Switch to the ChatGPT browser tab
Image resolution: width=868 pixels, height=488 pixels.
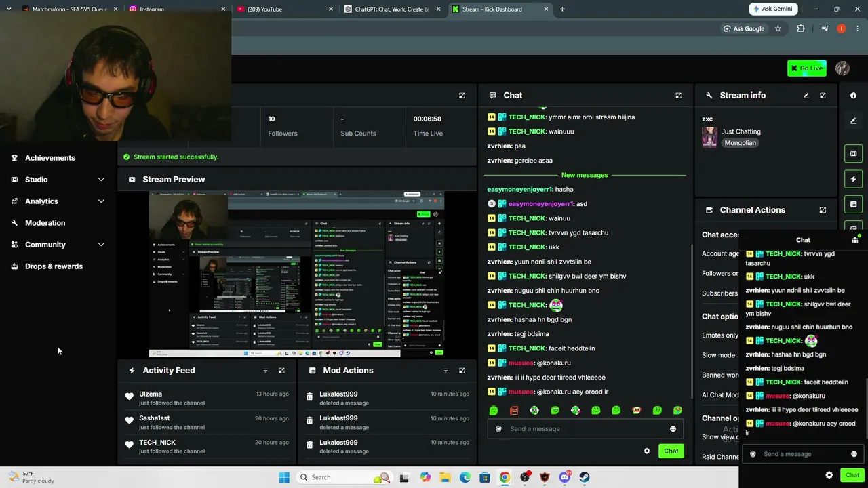[x=392, y=9]
